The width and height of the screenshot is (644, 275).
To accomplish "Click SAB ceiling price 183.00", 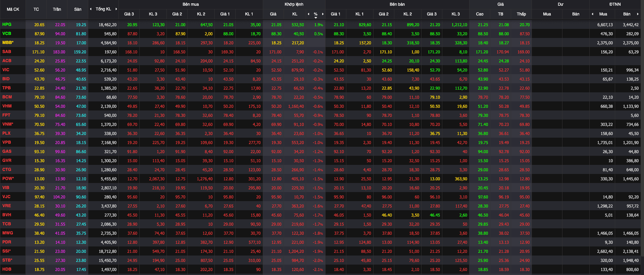I will (x=59, y=52).
